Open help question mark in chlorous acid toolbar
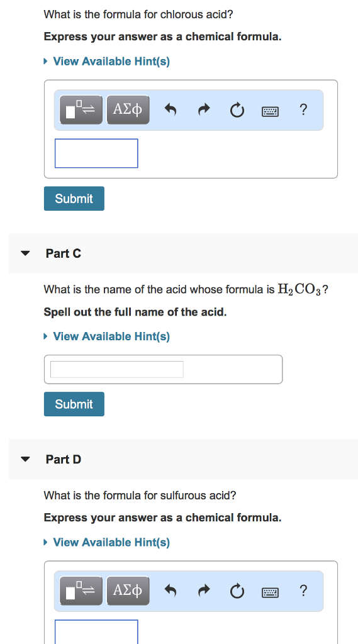358x644 pixels. coord(303,109)
